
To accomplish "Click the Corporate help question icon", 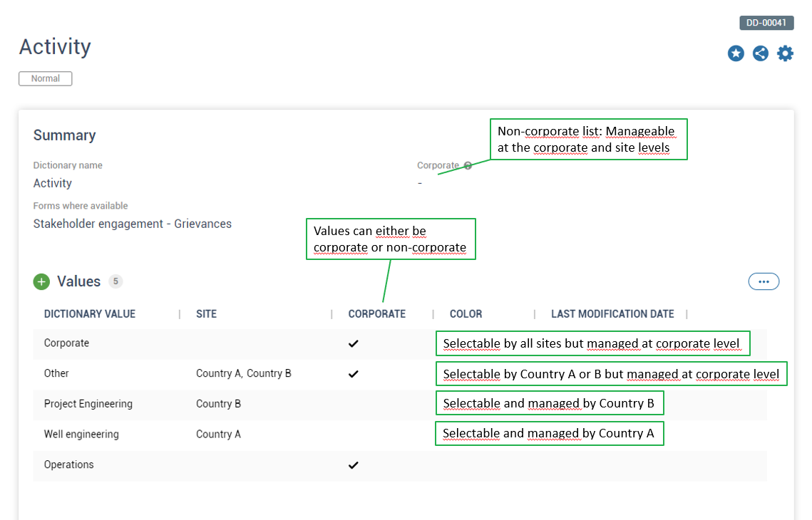I will point(468,166).
